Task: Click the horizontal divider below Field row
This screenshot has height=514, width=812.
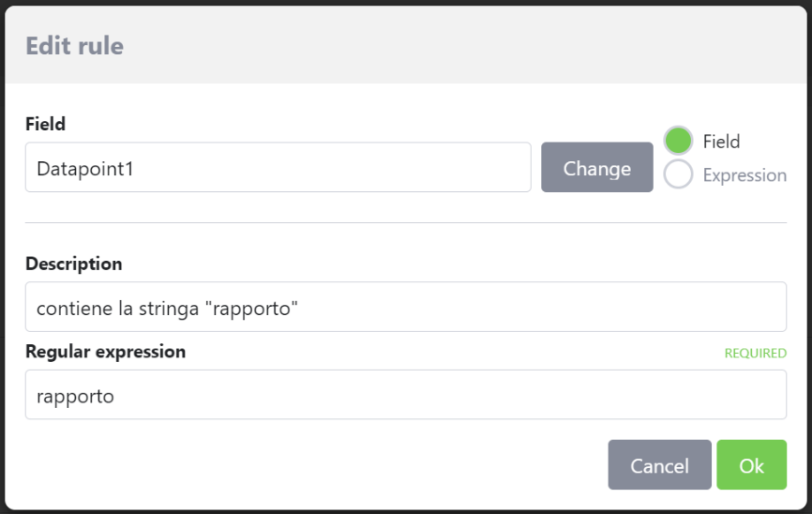Action: 405,223
